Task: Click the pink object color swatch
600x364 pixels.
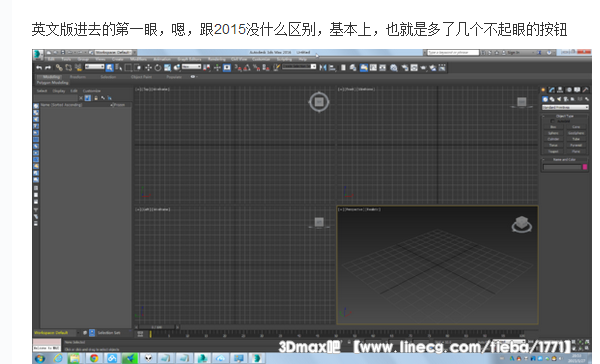Action: (585, 166)
